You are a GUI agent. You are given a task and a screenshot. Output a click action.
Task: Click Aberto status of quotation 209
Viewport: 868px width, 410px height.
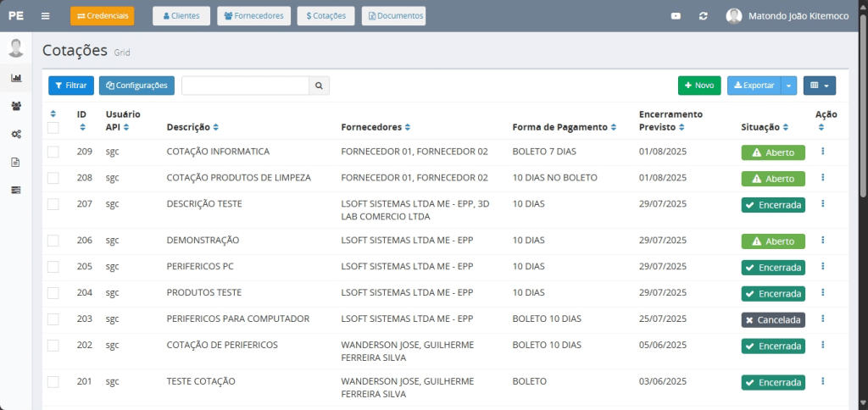coord(773,152)
